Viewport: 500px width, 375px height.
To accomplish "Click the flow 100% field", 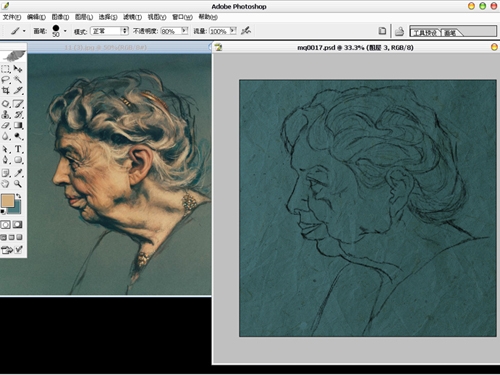I will [220, 31].
